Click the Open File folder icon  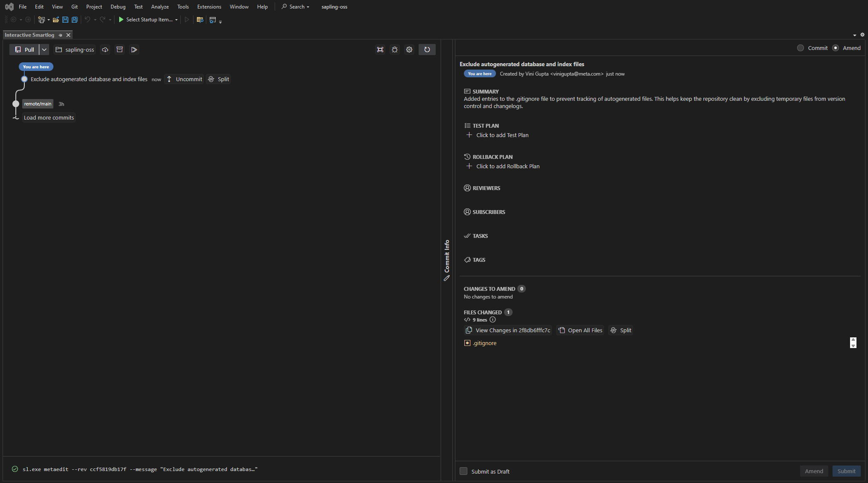56,20
